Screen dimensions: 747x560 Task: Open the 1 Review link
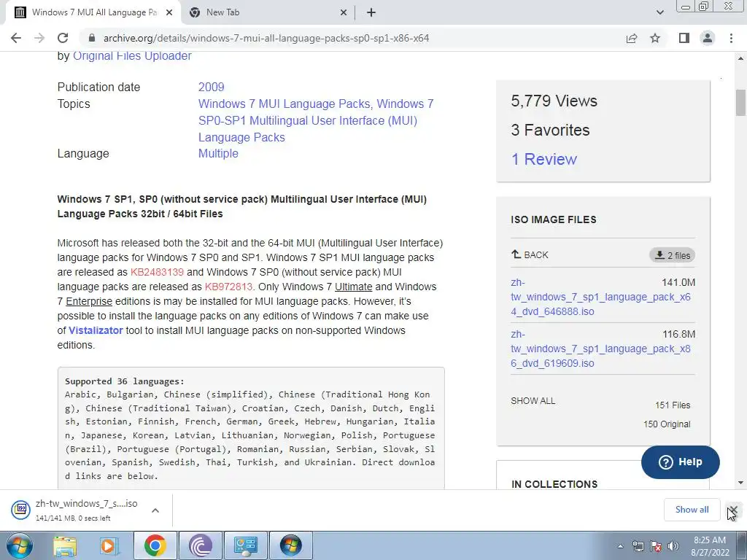pyautogui.click(x=543, y=159)
